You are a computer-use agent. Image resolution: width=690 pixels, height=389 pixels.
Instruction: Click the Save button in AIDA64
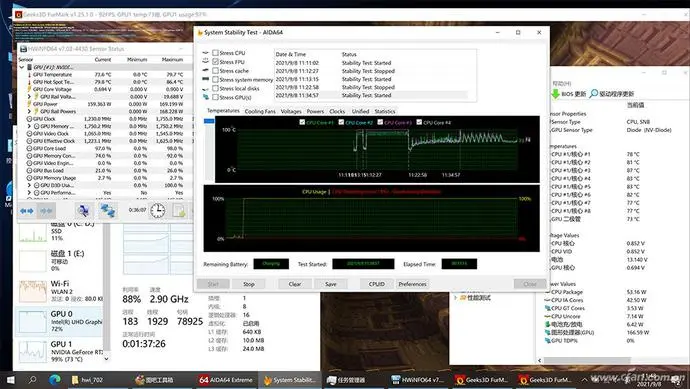(331, 284)
